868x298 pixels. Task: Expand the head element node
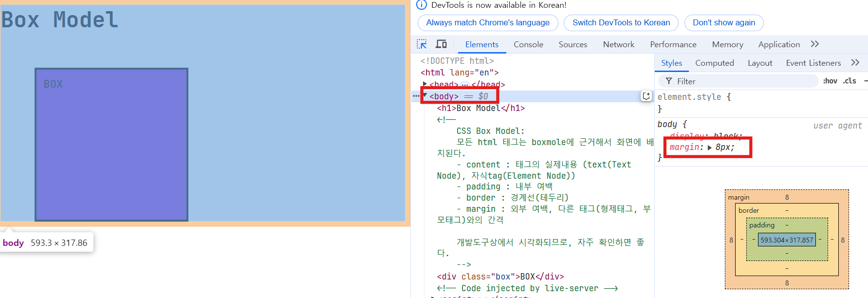click(x=425, y=84)
